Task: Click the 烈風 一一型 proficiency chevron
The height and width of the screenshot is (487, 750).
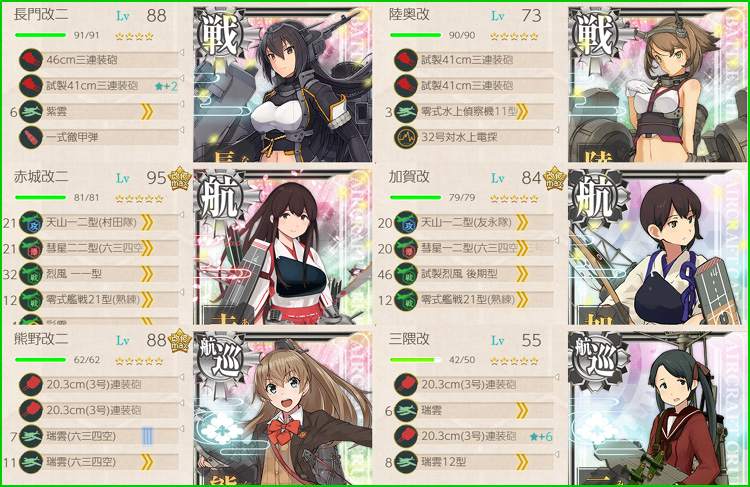Action: (x=147, y=274)
